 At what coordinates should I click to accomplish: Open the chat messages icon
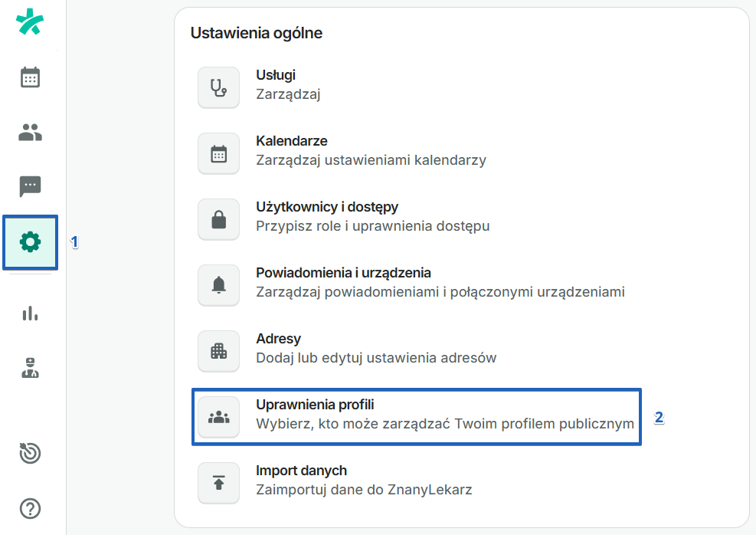[x=30, y=187]
